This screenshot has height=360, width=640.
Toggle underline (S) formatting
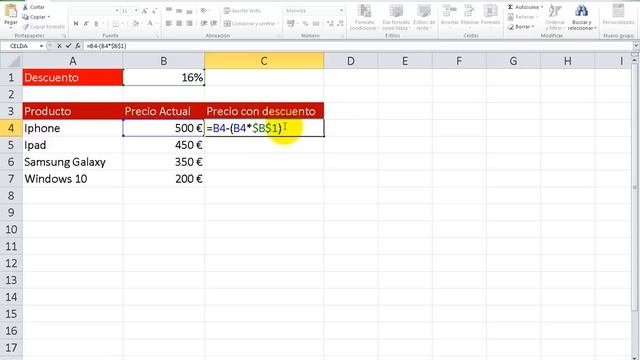pyautogui.click(x=96, y=24)
